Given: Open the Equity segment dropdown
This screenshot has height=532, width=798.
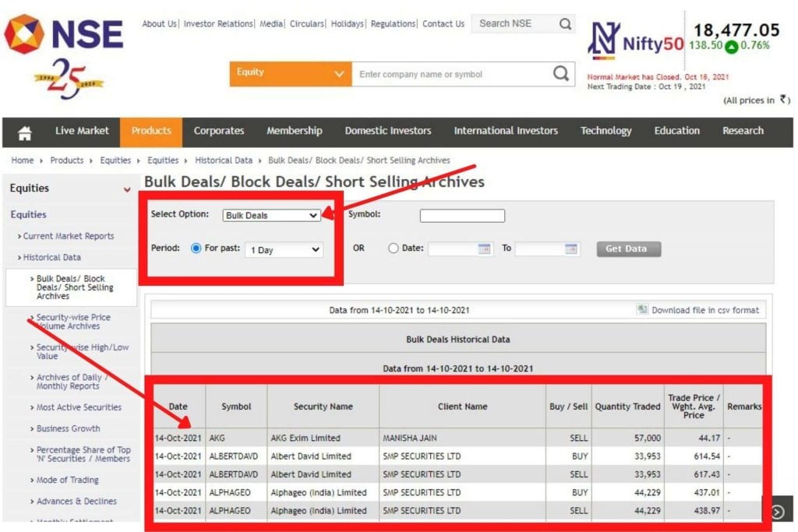Looking at the screenshot, I should tap(290, 74).
